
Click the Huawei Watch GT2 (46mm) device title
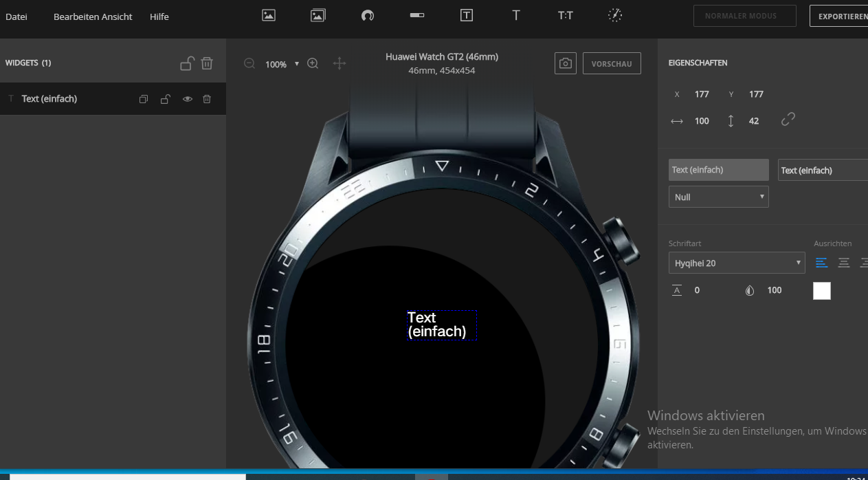(x=442, y=56)
